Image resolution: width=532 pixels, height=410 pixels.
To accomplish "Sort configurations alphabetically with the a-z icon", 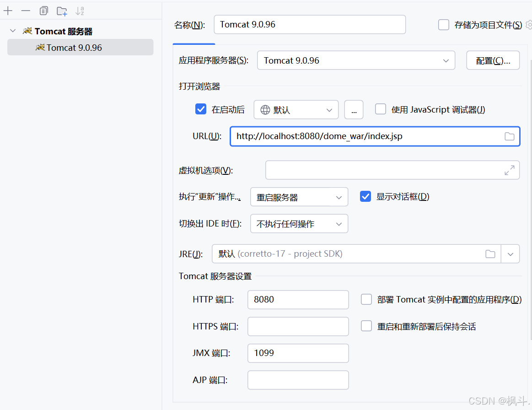I will tap(80, 11).
